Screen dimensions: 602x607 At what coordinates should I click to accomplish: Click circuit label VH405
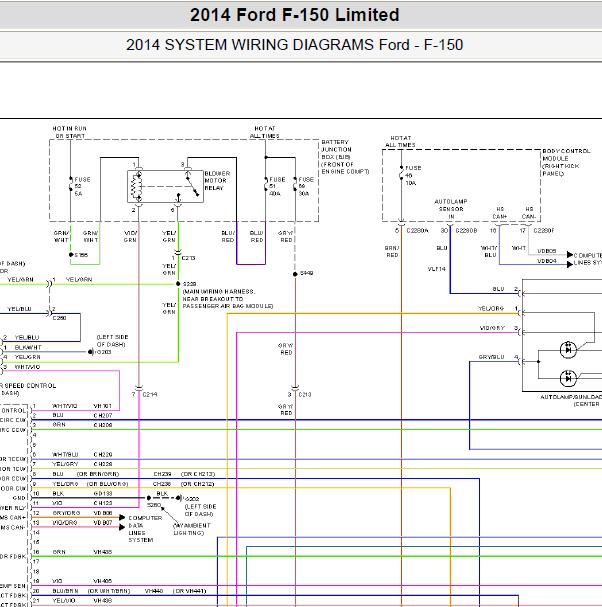click(x=103, y=581)
